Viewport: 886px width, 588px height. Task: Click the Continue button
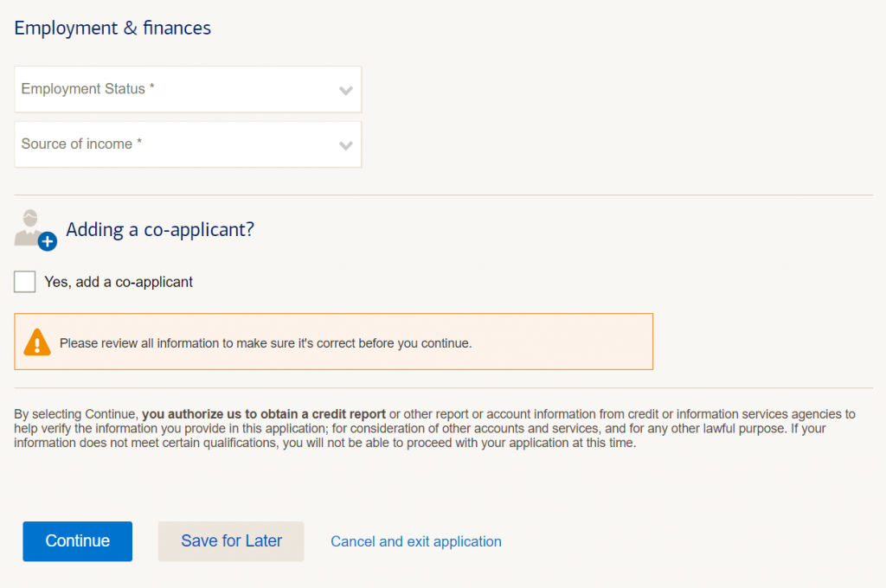click(x=77, y=541)
